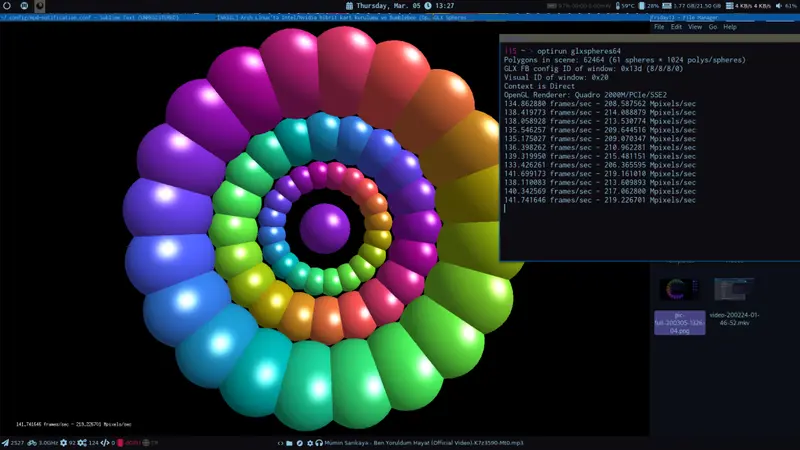The height and width of the screenshot is (450, 800).
Task: Click the globe icon in bottom bar
Action: coord(146,443)
